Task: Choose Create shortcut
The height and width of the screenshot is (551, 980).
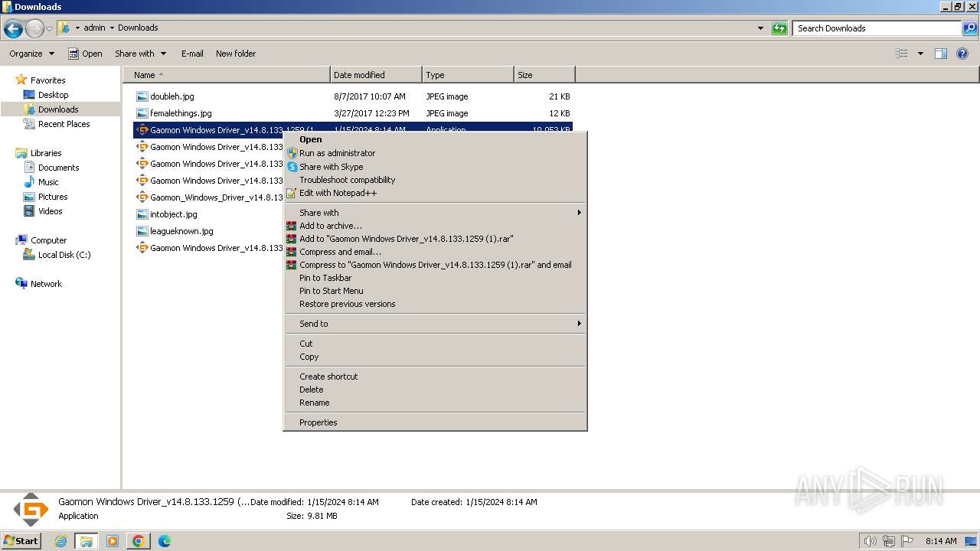Action: 435,377
